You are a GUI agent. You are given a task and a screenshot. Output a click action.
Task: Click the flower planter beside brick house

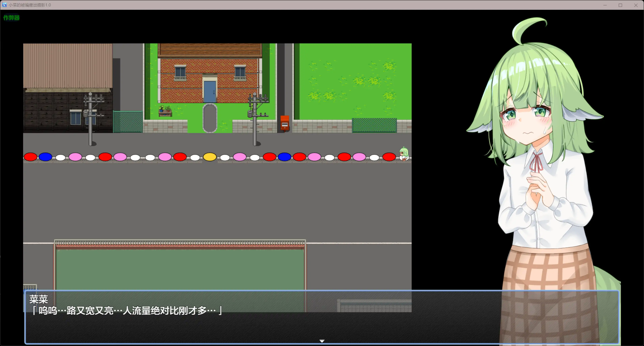click(165, 111)
